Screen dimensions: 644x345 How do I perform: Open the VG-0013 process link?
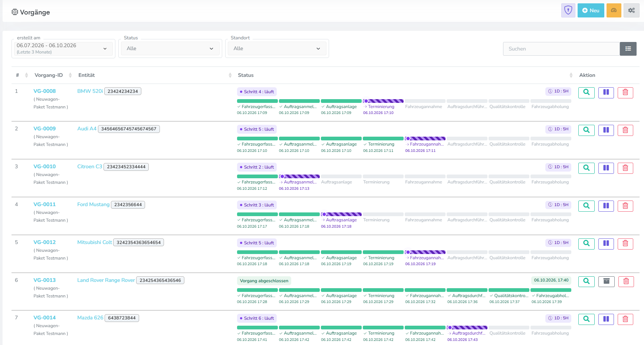point(45,280)
